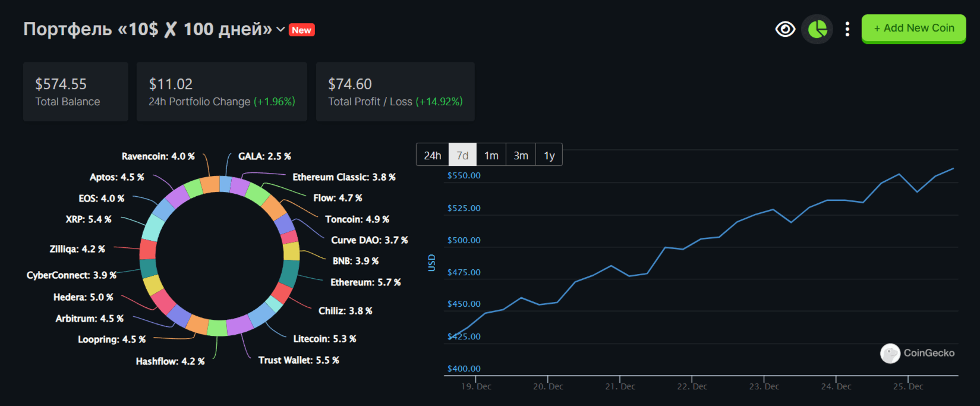Click the New badge next to portfolio name
This screenshot has height=406, width=980.
click(x=301, y=30)
